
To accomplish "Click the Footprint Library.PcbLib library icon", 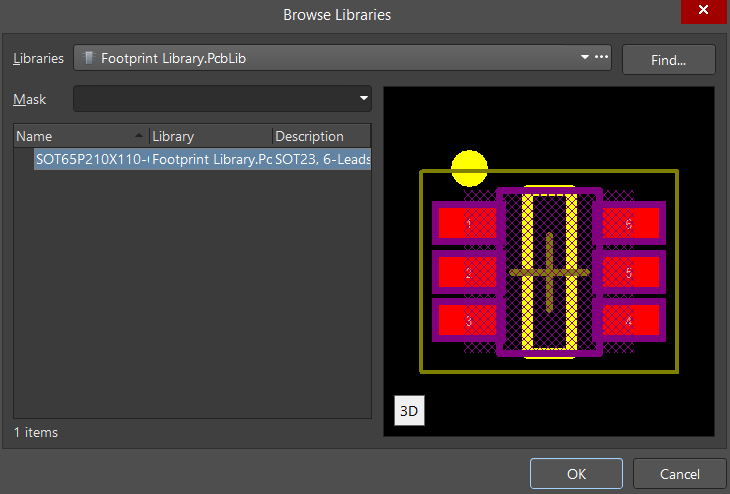I will [x=88, y=58].
